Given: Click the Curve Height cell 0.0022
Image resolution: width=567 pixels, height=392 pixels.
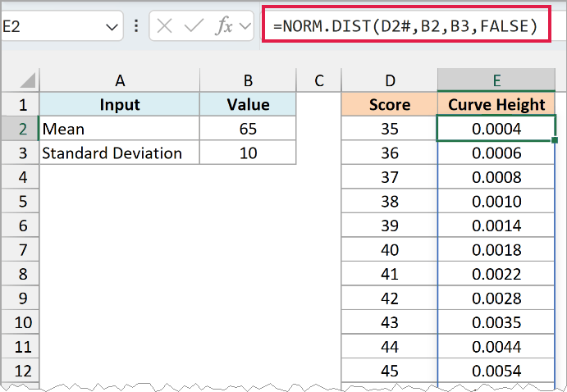Looking at the screenshot, I should pos(496,274).
